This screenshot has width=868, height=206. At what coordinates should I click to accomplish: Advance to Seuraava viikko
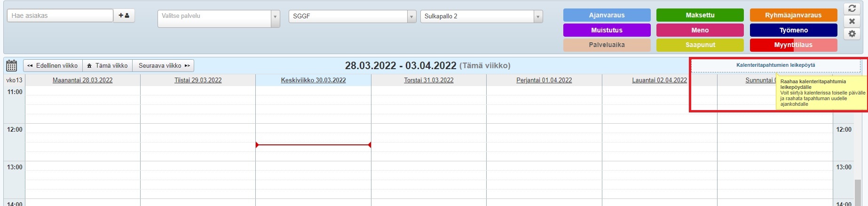(x=164, y=65)
